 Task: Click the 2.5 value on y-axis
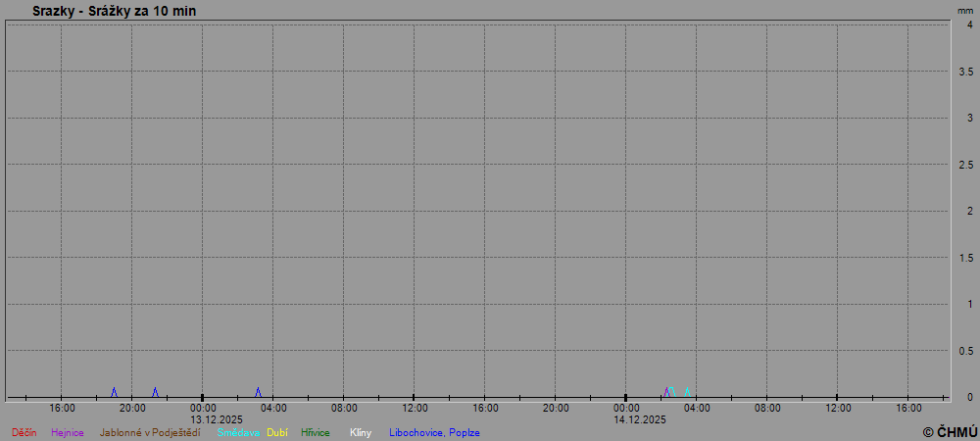[965, 165]
